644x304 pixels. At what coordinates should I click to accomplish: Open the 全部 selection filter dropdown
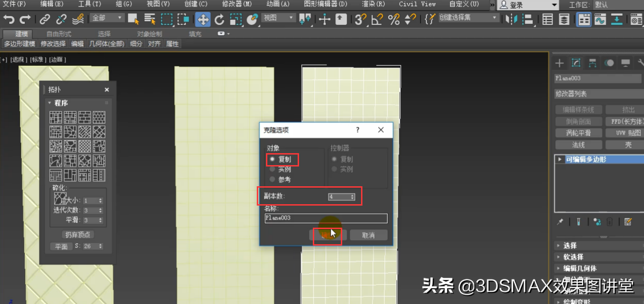pos(107,18)
